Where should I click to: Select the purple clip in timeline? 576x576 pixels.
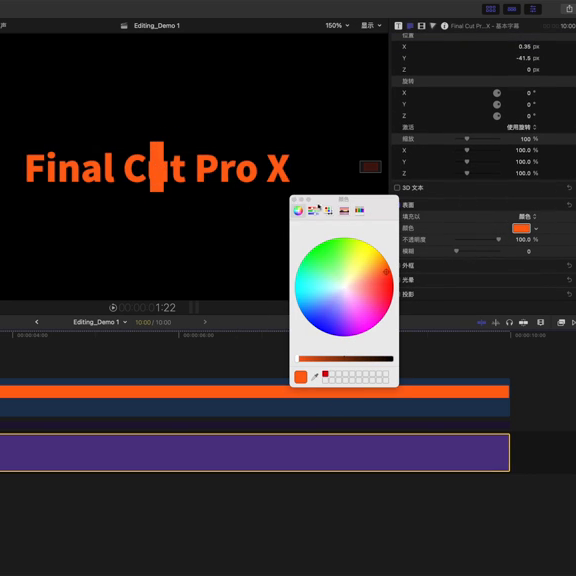click(254, 453)
